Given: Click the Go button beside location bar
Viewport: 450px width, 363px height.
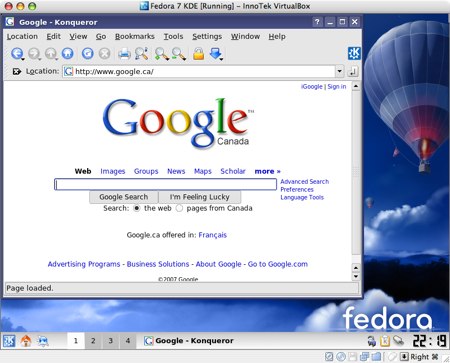Looking at the screenshot, I should pyautogui.click(x=353, y=71).
